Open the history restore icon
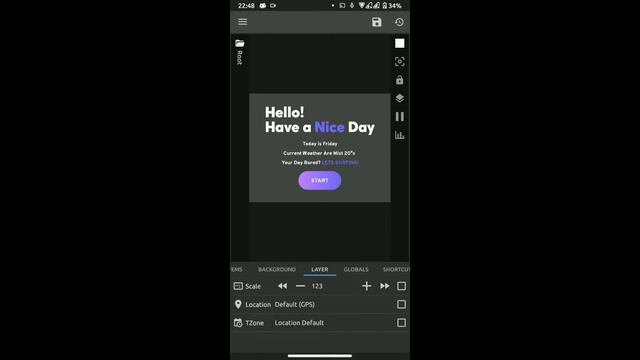 [399, 22]
